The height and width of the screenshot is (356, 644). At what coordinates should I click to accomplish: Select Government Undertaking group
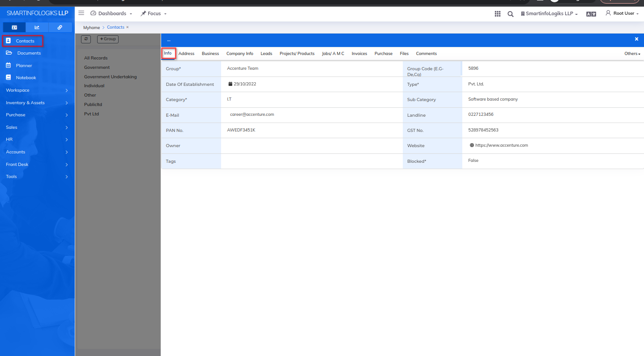[x=111, y=77]
